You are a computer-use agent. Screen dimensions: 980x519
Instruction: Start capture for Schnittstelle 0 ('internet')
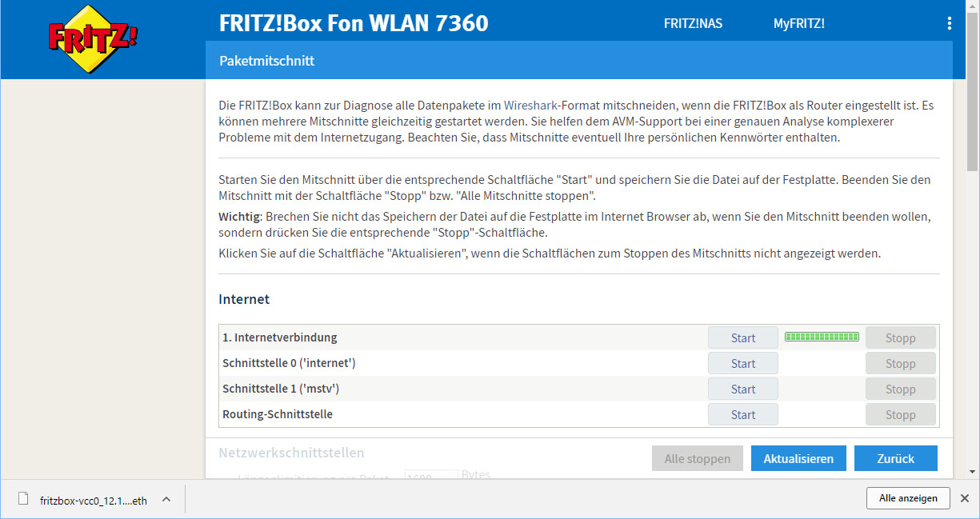tap(742, 363)
